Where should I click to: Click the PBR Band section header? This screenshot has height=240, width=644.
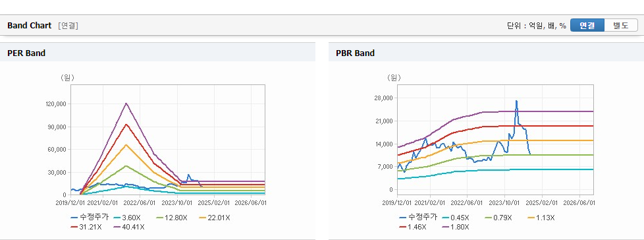[x=356, y=53]
